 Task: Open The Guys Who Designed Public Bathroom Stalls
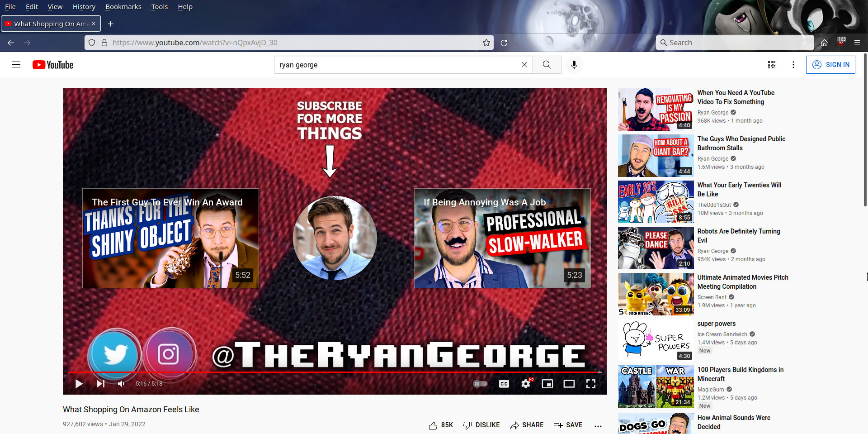click(741, 143)
